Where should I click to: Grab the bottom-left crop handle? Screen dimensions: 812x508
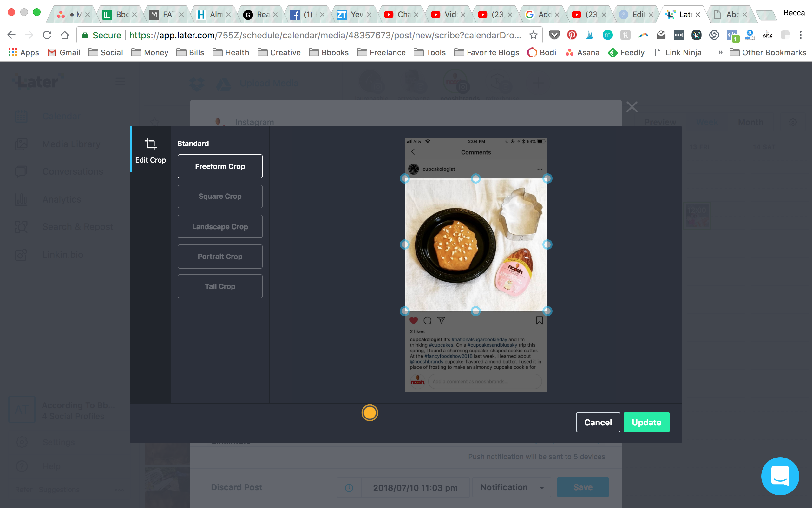(x=405, y=311)
